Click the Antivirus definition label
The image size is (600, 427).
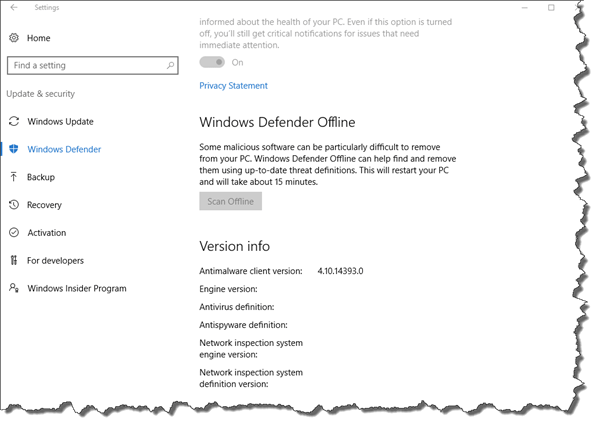click(236, 307)
